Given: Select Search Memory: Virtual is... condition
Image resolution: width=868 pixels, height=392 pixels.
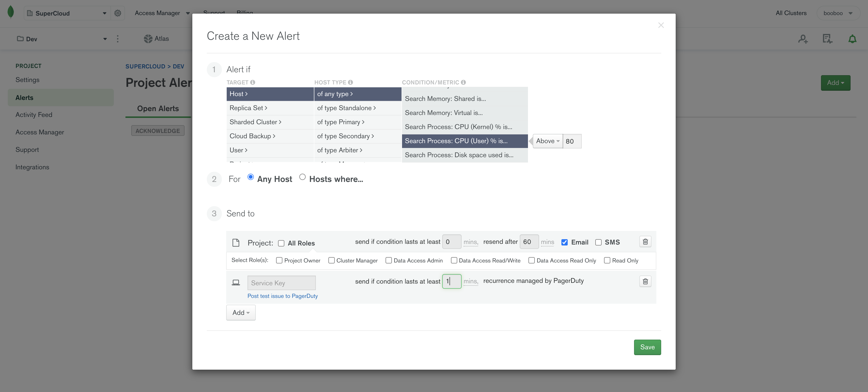Looking at the screenshot, I should (x=443, y=113).
